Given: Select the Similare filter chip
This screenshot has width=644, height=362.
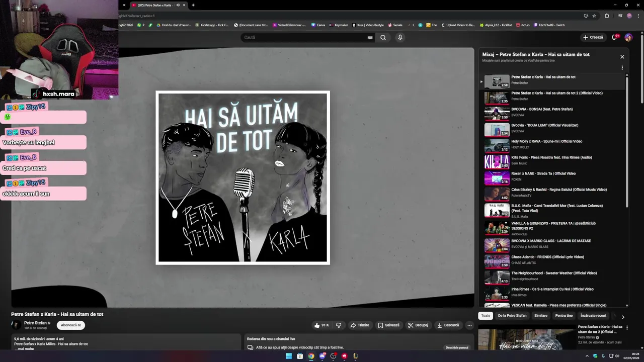Looking at the screenshot, I should [x=541, y=316].
